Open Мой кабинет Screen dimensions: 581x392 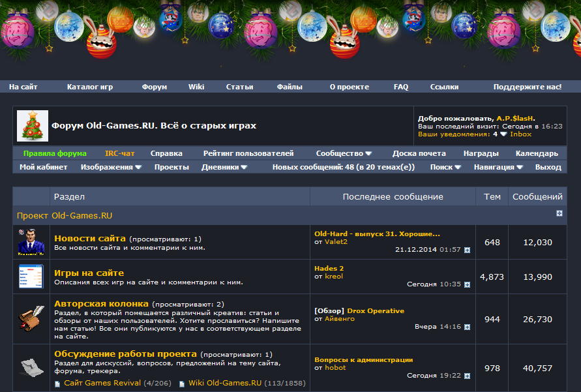tap(43, 167)
